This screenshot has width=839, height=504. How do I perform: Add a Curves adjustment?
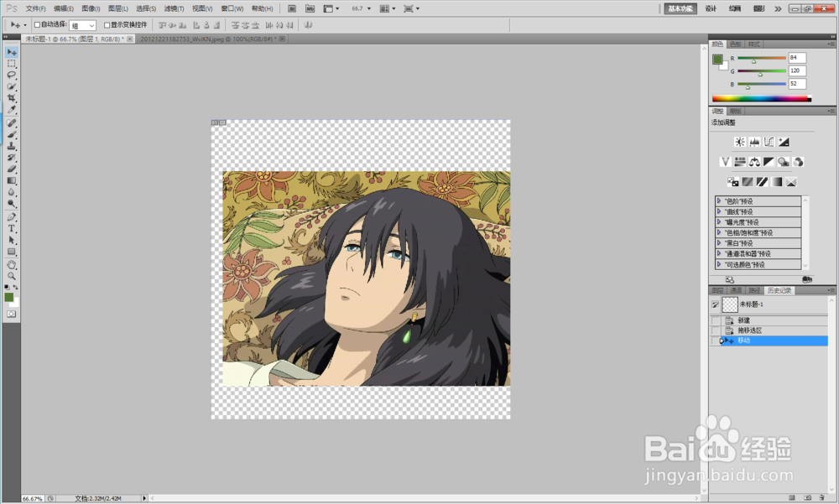[x=769, y=142]
